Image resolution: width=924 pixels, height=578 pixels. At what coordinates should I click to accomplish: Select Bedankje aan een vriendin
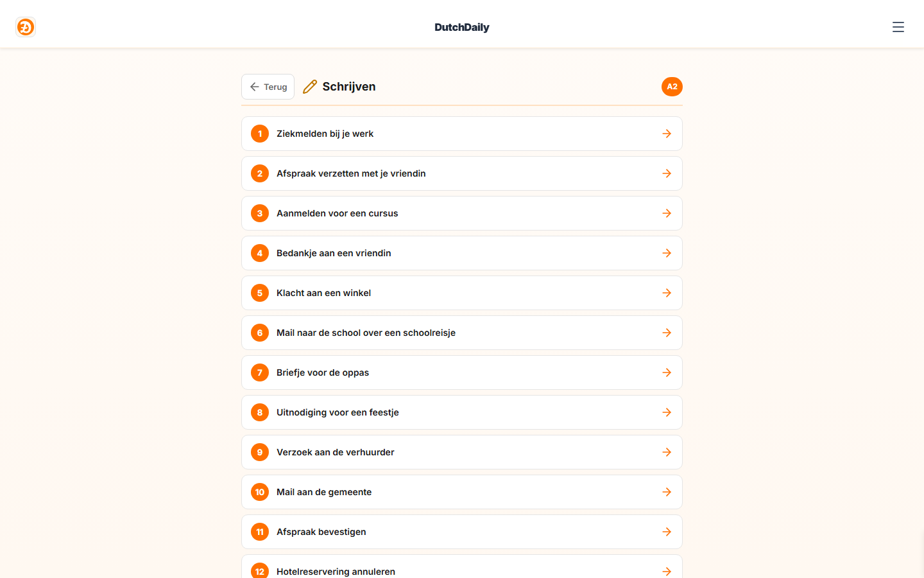[462, 253]
